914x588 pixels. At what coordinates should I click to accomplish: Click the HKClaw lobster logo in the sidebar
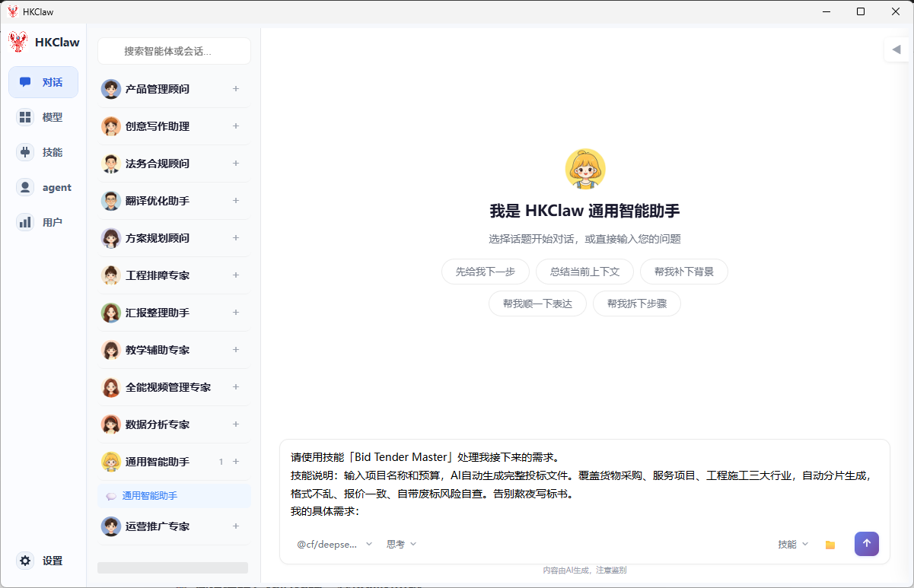[x=18, y=42]
